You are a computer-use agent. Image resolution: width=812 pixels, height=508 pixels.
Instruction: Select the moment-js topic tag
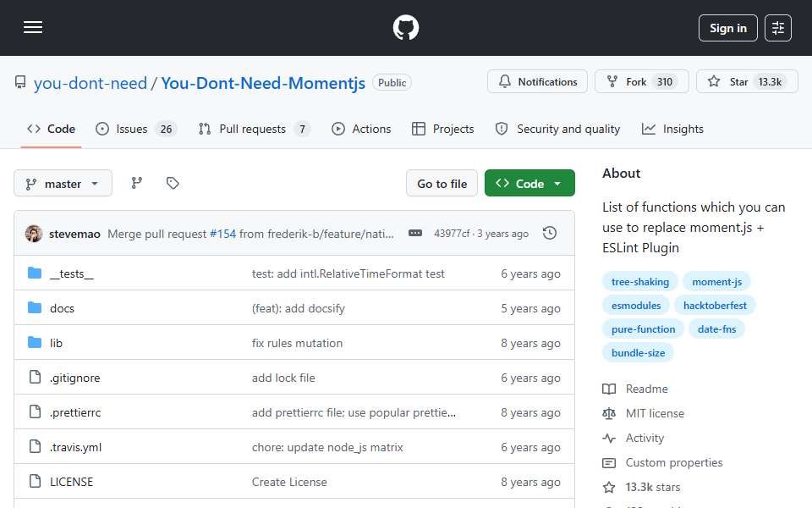pyautogui.click(x=716, y=282)
